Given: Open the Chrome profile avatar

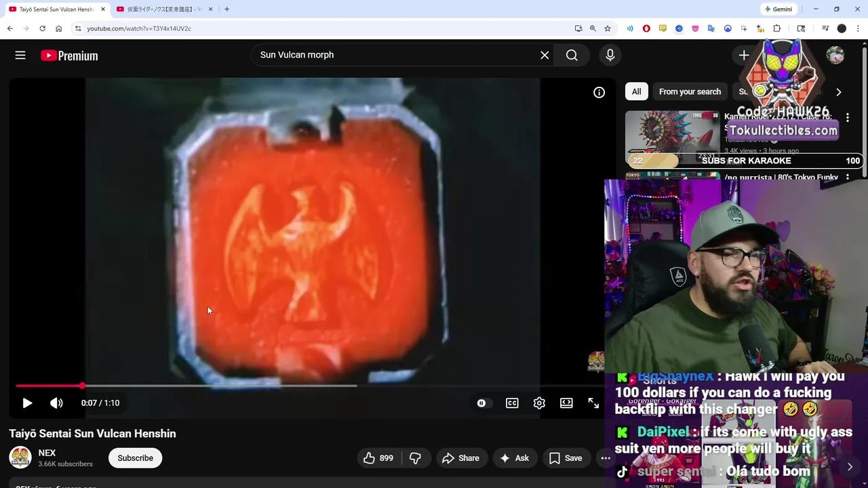Looking at the screenshot, I should (842, 28).
